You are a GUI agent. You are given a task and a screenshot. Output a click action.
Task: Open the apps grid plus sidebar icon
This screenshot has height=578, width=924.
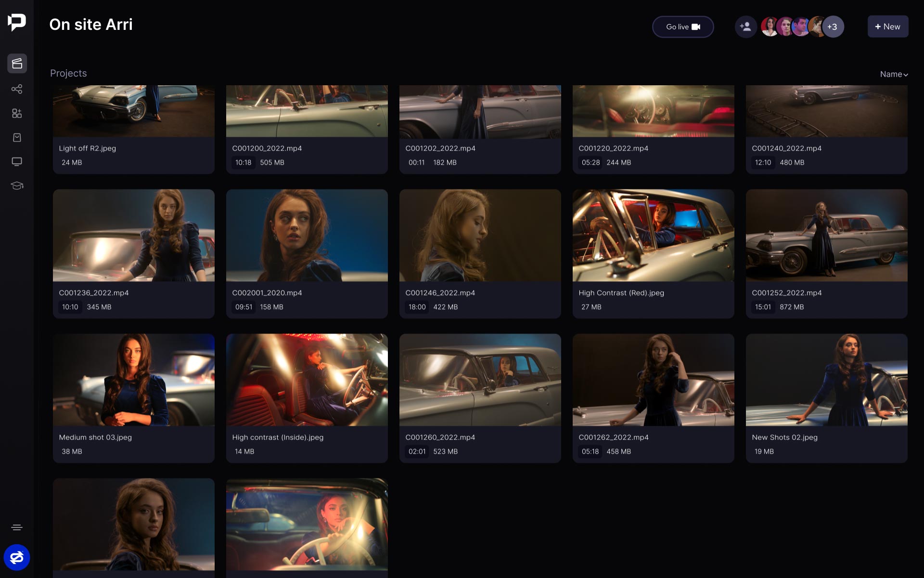pyautogui.click(x=17, y=113)
